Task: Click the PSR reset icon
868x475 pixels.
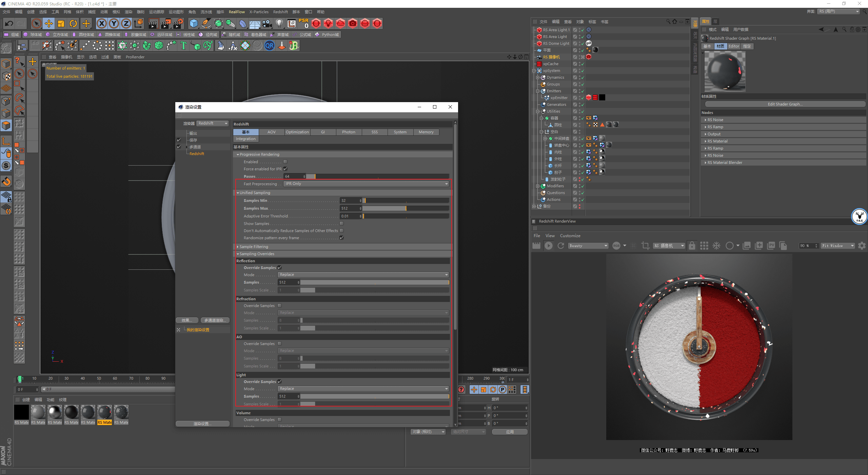Action: pyautogui.click(x=304, y=23)
